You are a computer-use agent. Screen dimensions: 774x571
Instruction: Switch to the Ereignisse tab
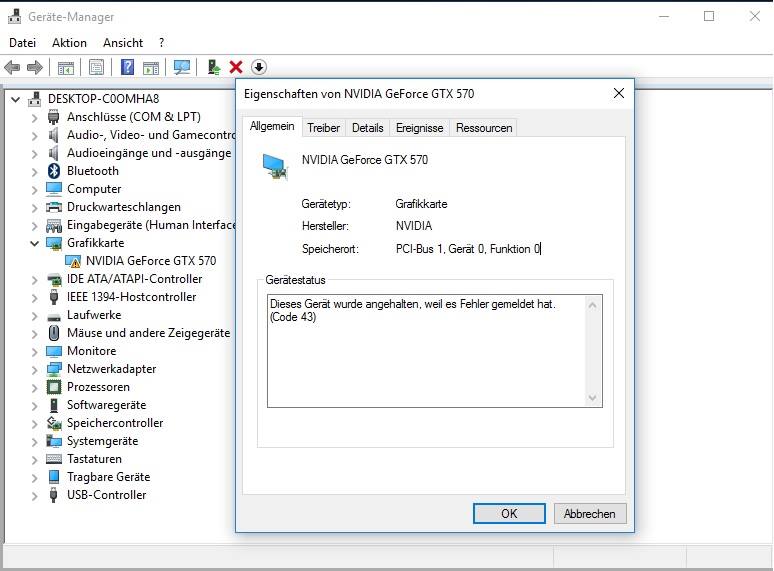point(420,128)
